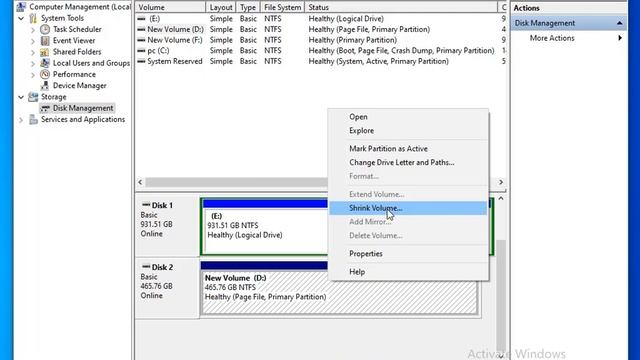This screenshot has height=360, width=640.
Task: Click the disk pane scroll up arrow
Action: [x=501, y=199]
